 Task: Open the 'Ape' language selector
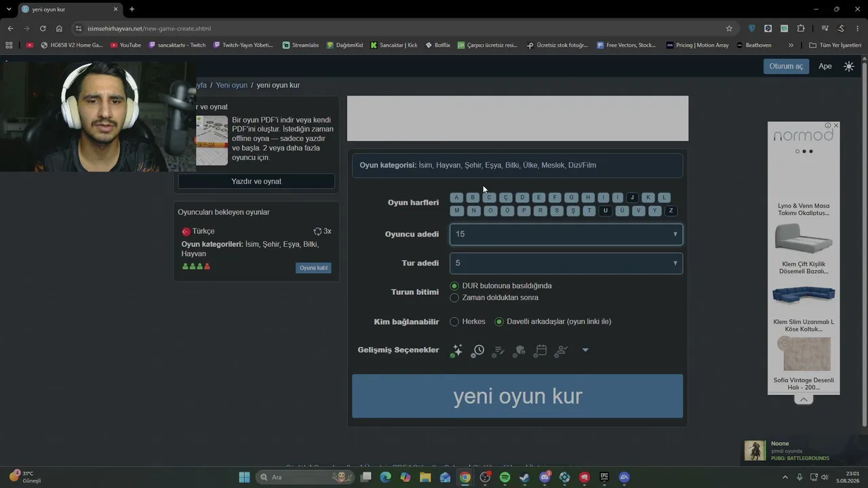tap(825, 66)
